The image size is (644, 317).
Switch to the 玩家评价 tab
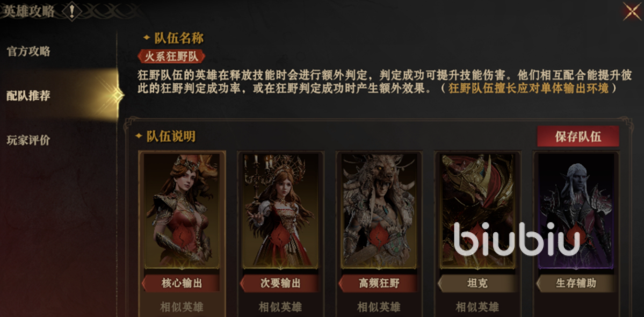(x=28, y=140)
